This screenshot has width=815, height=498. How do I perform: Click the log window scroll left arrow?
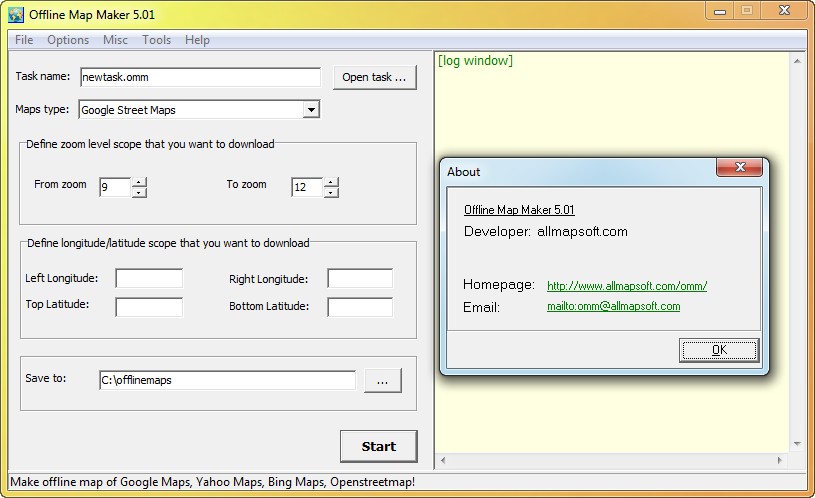(443, 460)
